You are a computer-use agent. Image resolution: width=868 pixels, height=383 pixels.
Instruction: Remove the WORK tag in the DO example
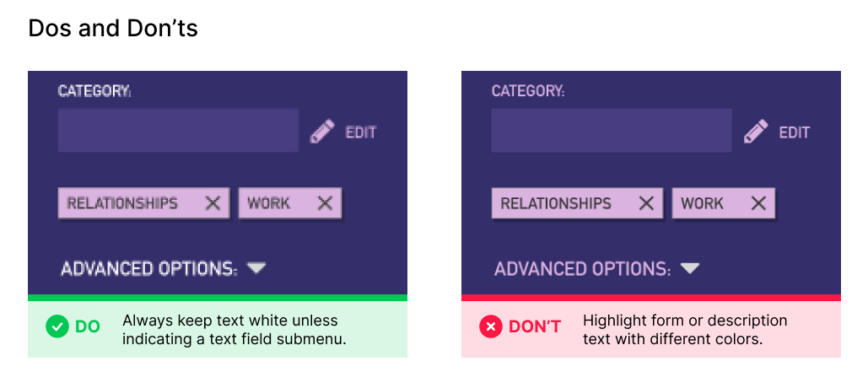[x=325, y=203]
